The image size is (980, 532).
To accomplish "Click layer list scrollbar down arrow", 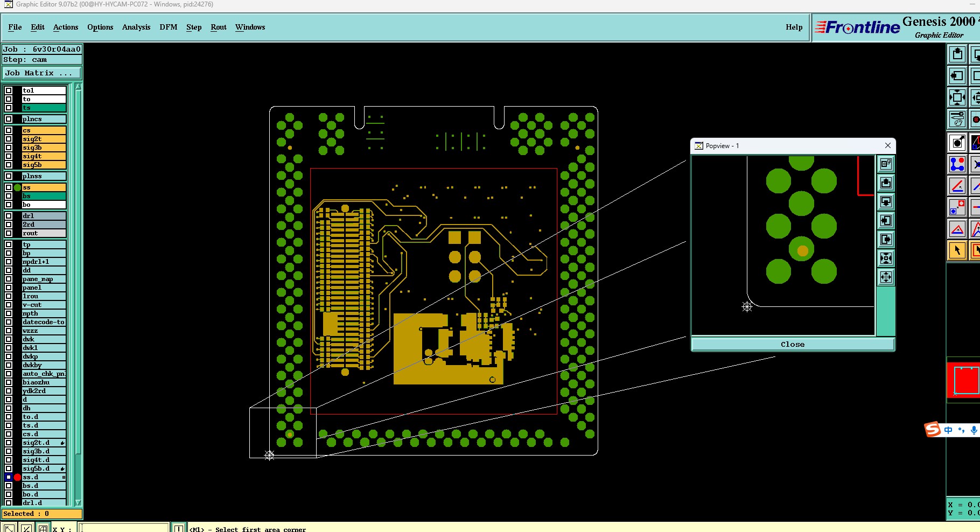I will pyautogui.click(x=79, y=502).
